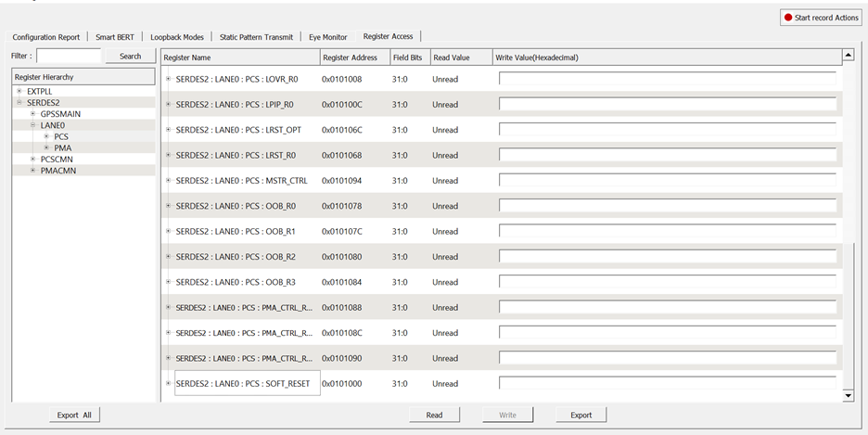Select the PMA item in register hierarchy
868x435 pixels.
(62, 148)
